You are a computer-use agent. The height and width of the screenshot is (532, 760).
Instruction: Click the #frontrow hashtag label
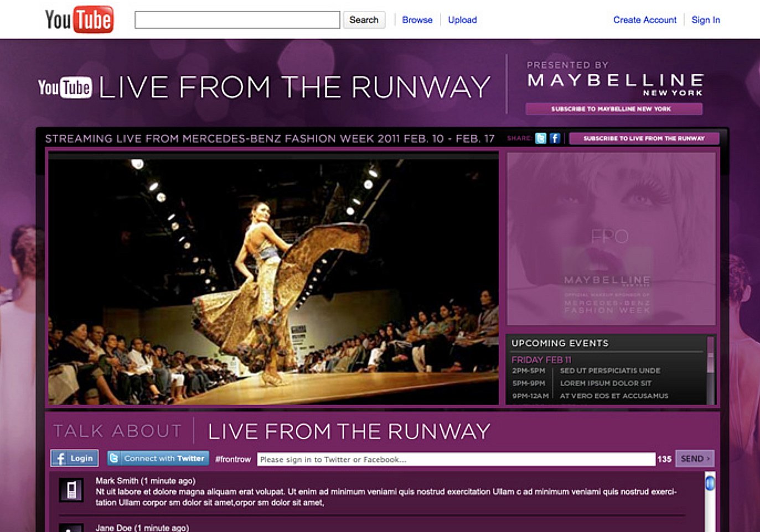click(x=233, y=460)
